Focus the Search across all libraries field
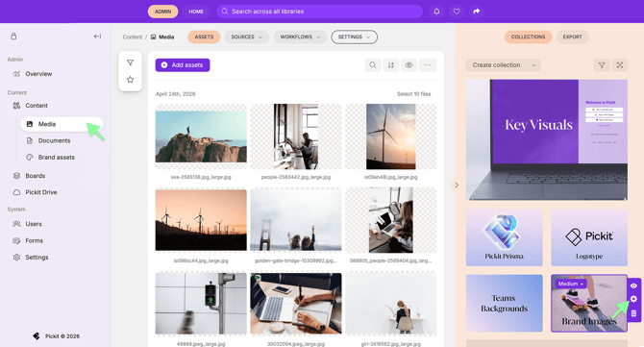The height and width of the screenshot is (347, 644). click(319, 12)
